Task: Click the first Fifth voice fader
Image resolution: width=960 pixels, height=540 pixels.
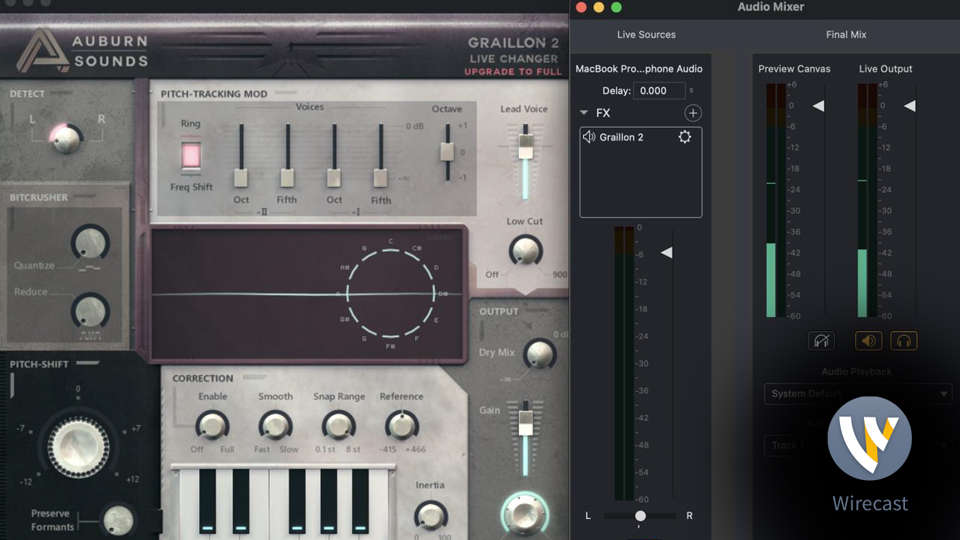Action: point(287,178)
